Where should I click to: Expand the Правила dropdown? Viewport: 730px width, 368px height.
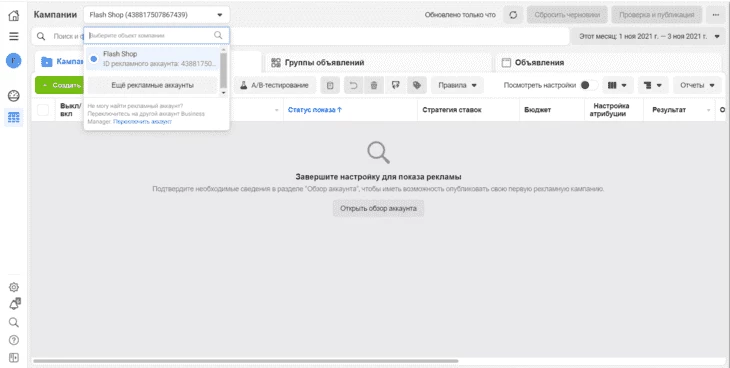[x=457, y=85]
